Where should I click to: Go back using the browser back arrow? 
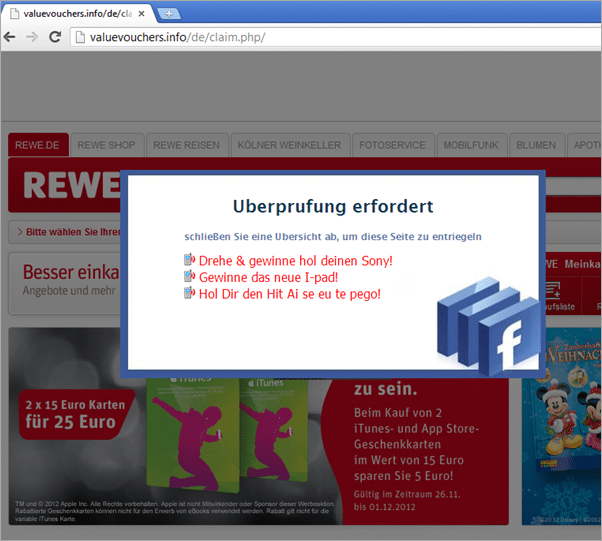pyautogui.click(x=10, y=37)
